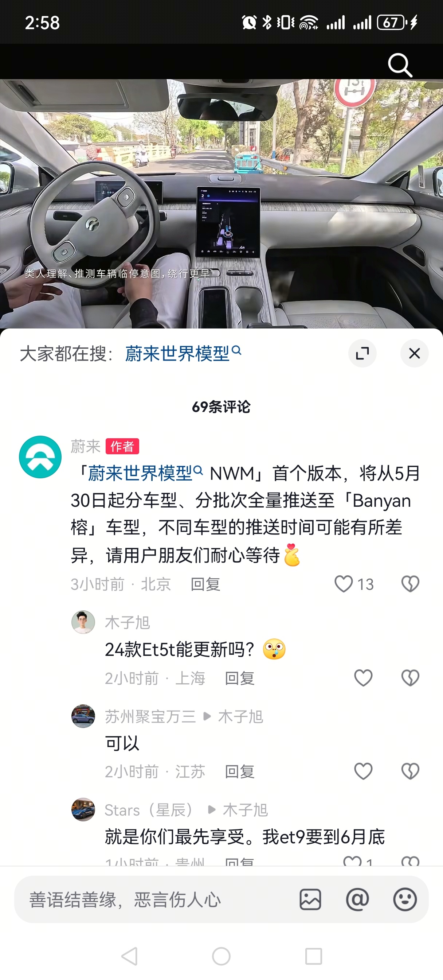Like 木子旭's comment about Et5t
443x980 pixels.
[363, 677]
